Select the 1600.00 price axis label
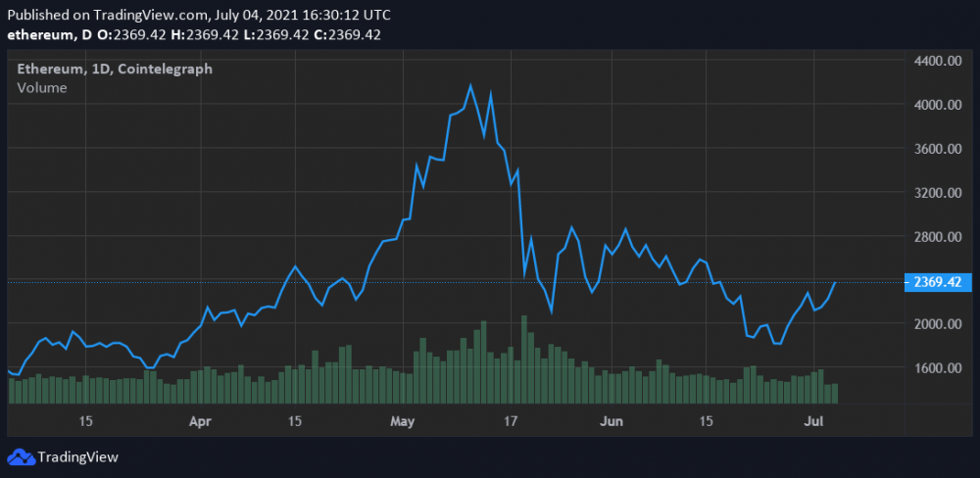 click(x=938, y=368)
